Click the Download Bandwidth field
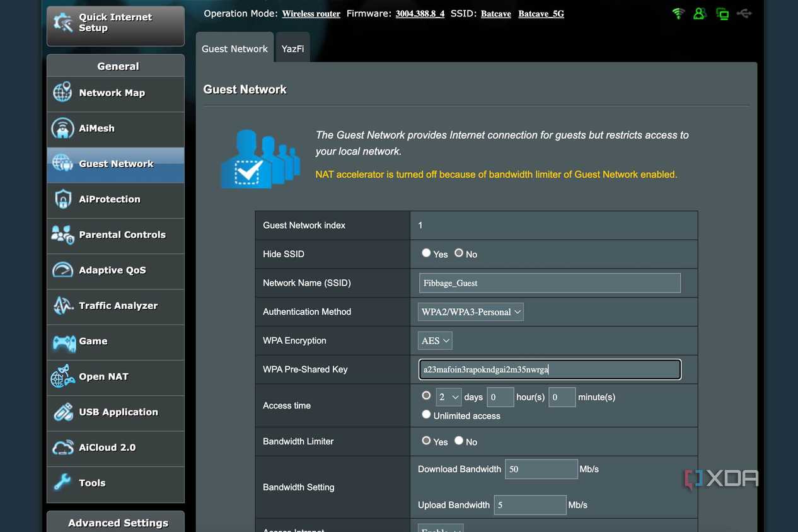Image resolution: width=798 pixels, height=532 pixels. 541,469
